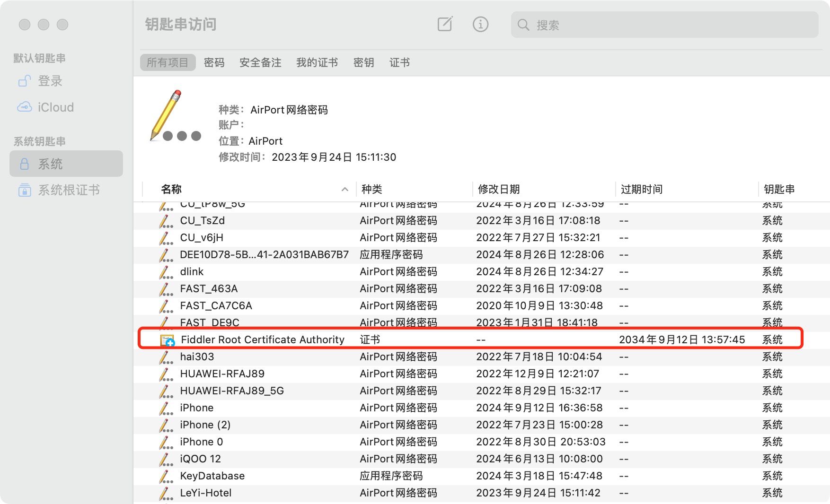
Task: Click the unlocked padlock icon next to 登录
Action: pyautogui.click(x=24, y=81)
